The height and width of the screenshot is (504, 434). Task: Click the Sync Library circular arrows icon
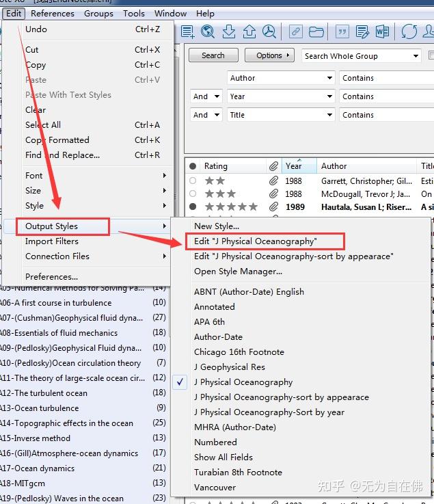coord(409,31)
